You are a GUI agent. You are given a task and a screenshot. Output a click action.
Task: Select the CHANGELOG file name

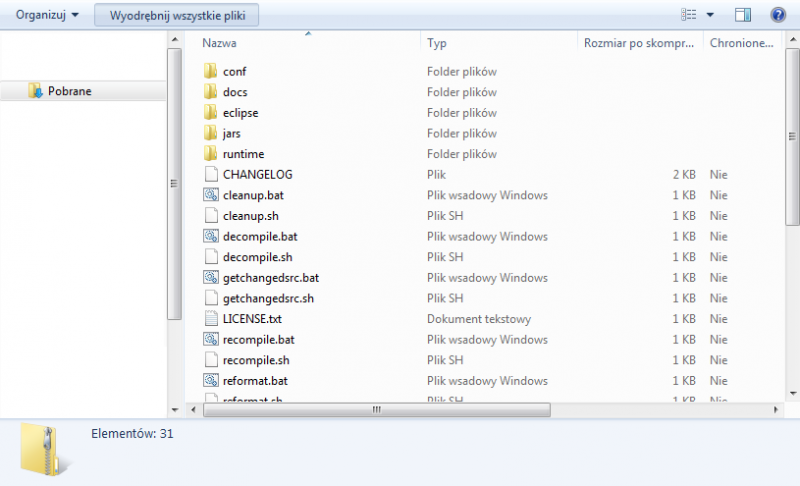(x=258, y=174)
